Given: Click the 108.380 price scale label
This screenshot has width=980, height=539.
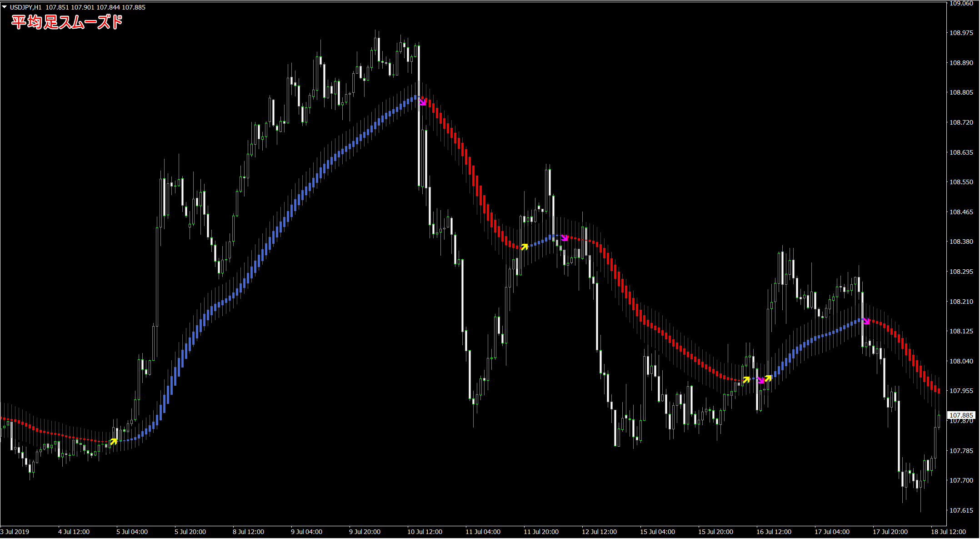Looking at the screenshot, I should point(961,242).
